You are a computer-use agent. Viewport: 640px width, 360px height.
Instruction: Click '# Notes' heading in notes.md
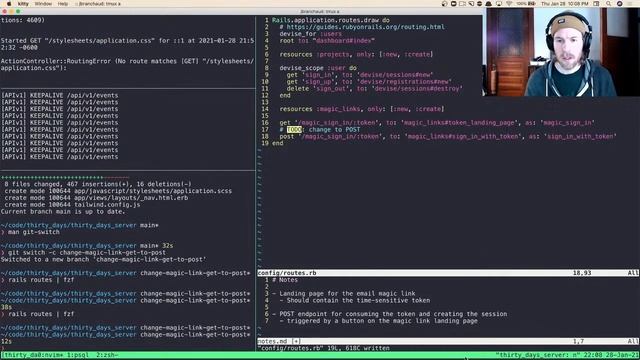coord(285,280)
